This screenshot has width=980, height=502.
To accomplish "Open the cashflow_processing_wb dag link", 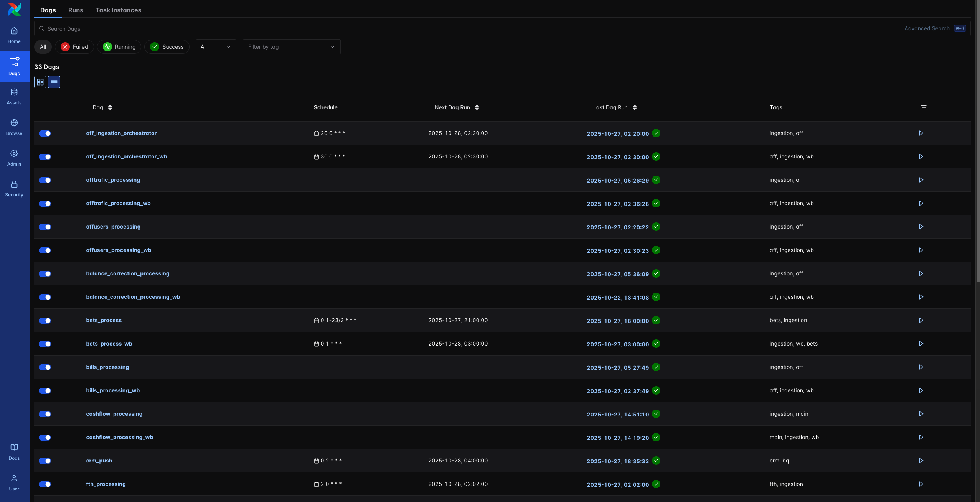I will (x=120, y=437).
